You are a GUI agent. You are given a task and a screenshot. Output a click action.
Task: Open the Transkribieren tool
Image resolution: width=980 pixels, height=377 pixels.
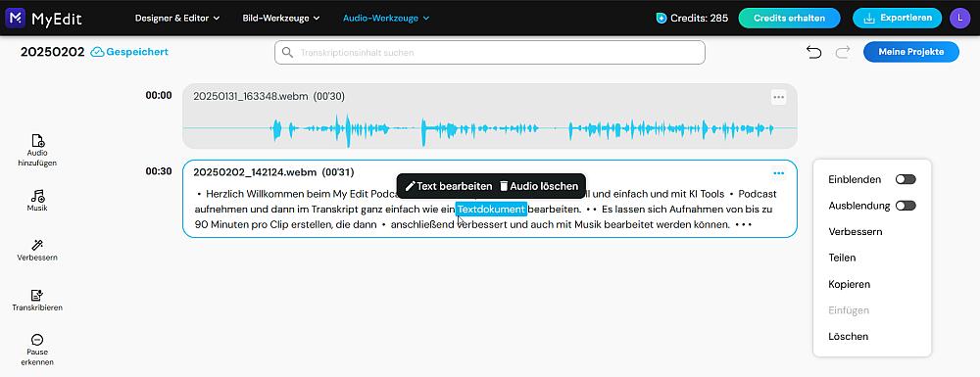(37, 301)
